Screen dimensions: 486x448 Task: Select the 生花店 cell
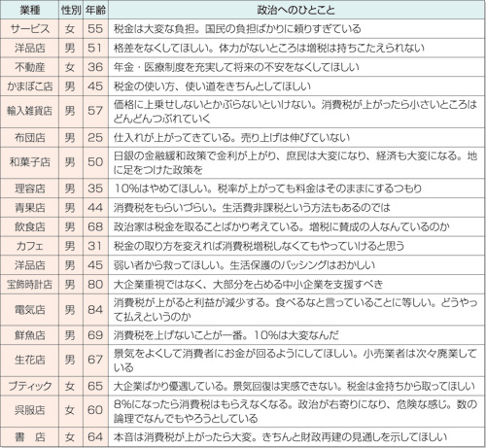pos(29,361)
